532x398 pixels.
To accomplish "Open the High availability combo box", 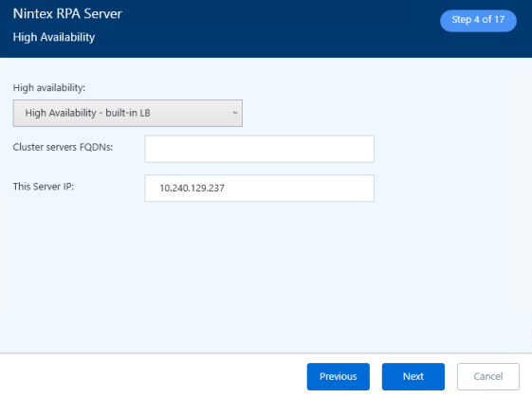I will pyautogui.click(x=128, y=113).
